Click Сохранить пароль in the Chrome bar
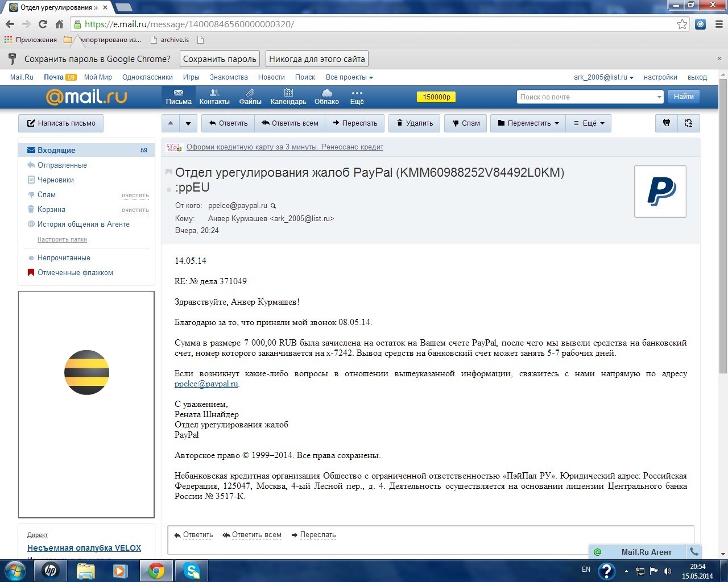Image resolution: width=728 pixels, height=582 pixels. click(220, 59)
